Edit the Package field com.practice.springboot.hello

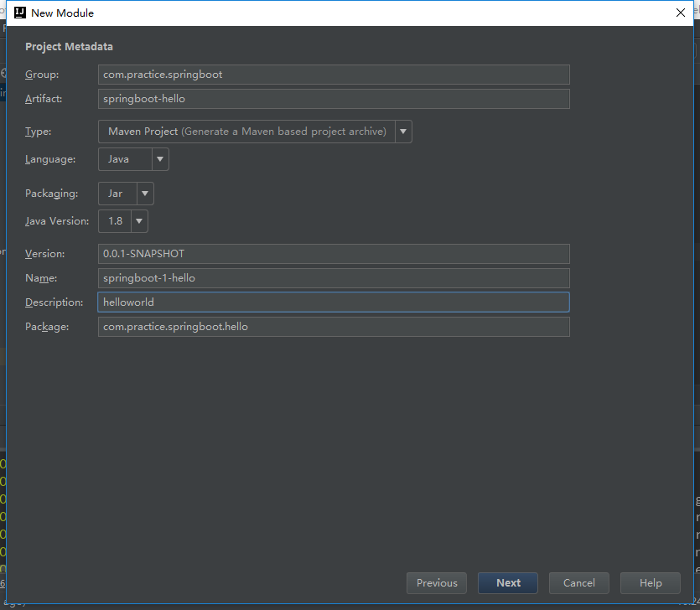334,327
